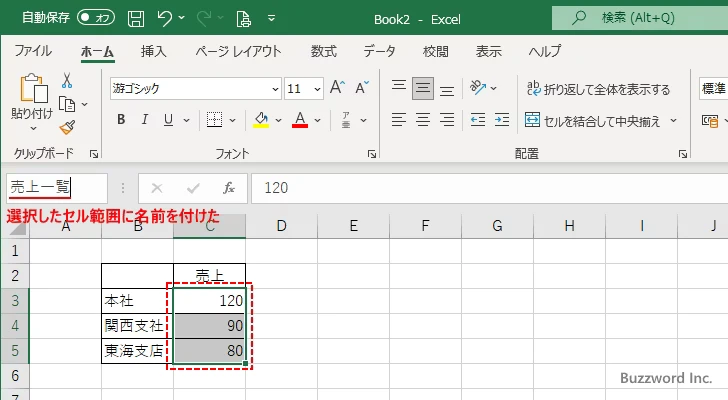
Task: Decrease font size with smaller A
Action: [x=362, y=87]
